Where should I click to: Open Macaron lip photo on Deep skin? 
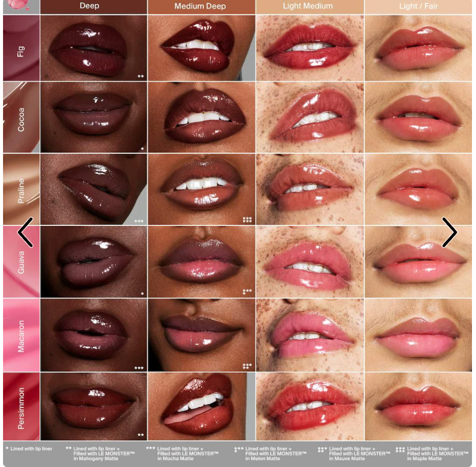pos(93,335)
